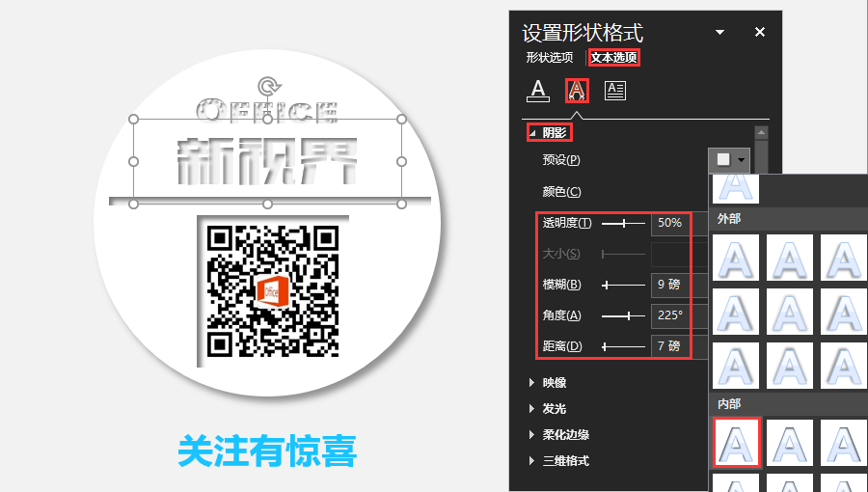Expand the 三维格式 section
This screenshot has width=868, height=492.
[531, 461]
